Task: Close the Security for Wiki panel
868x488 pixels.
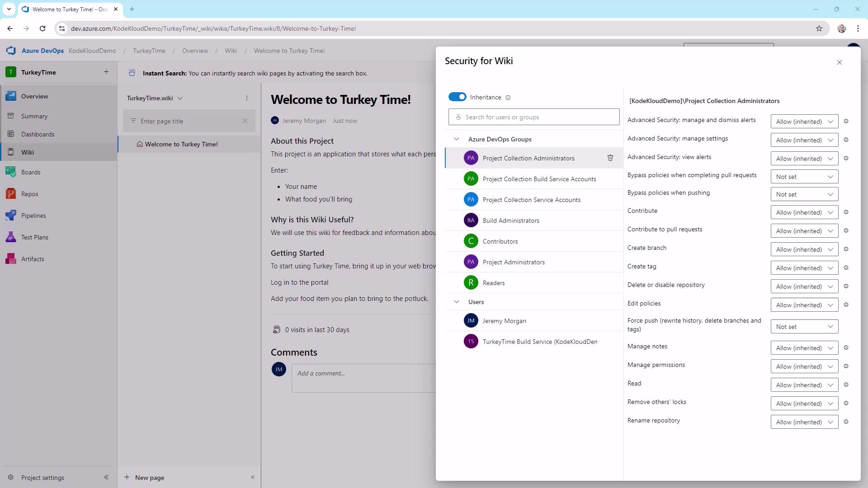Action: tap(839, 62)
